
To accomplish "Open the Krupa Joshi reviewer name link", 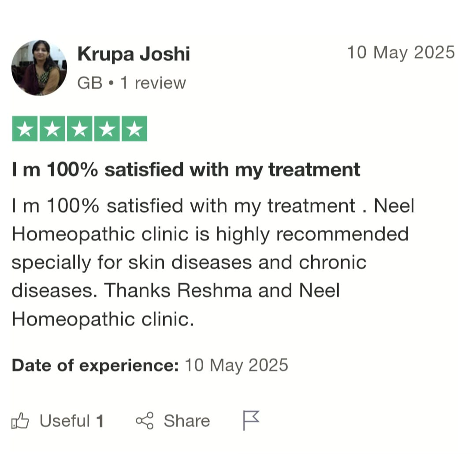I will [134, 54].
